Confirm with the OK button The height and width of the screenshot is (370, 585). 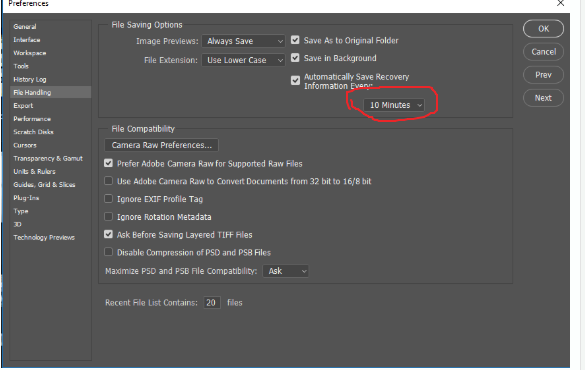(x=543, y=29)
